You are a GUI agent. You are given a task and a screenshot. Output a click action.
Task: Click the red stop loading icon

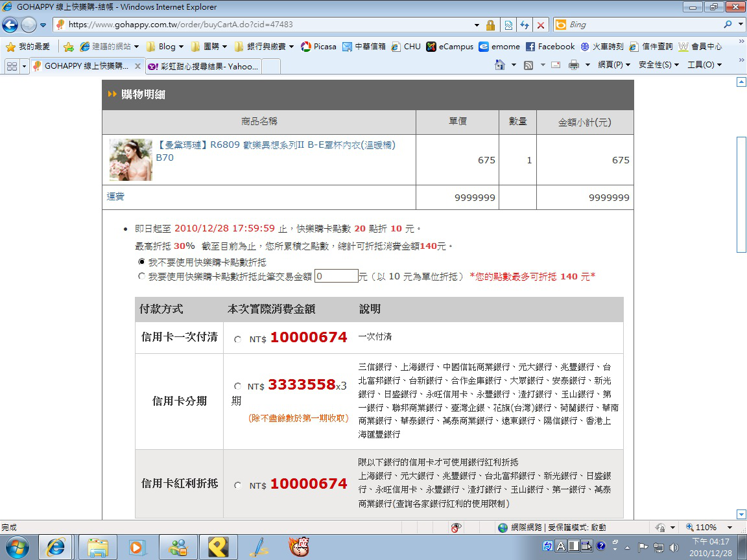pyautogui.click(x=541, y=25)
